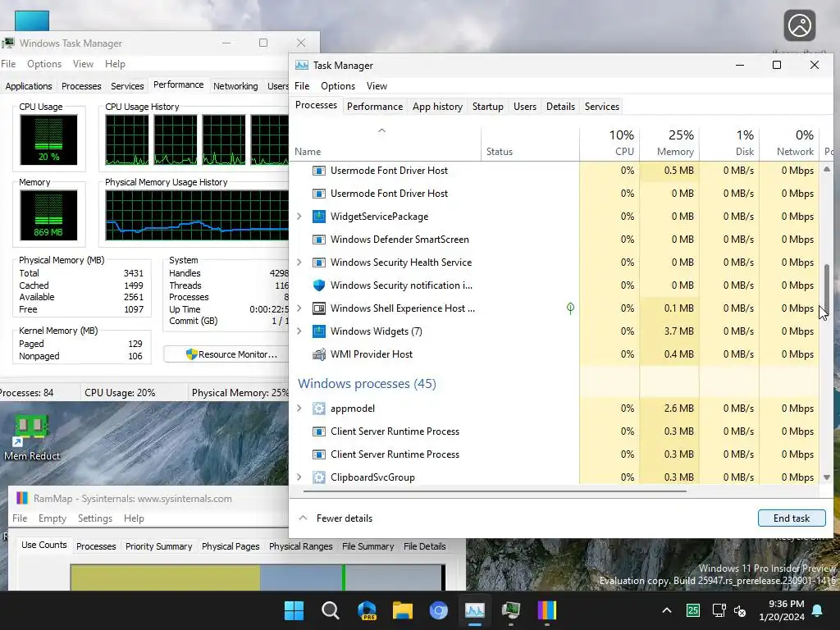Switch to Physical Pages tab in RamMap
The image size is (840, 630).
point(231,546)
